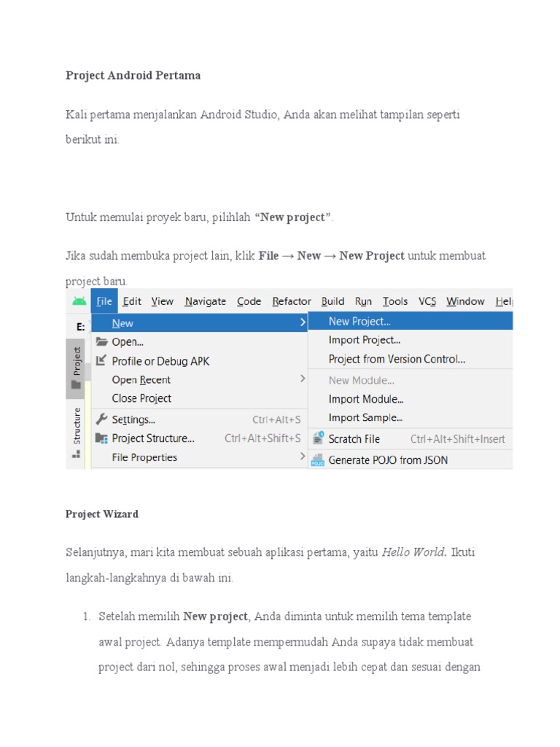This screenshot has width=560, height=747.
Task: Open the Run menu
Action: coord(363,301)
